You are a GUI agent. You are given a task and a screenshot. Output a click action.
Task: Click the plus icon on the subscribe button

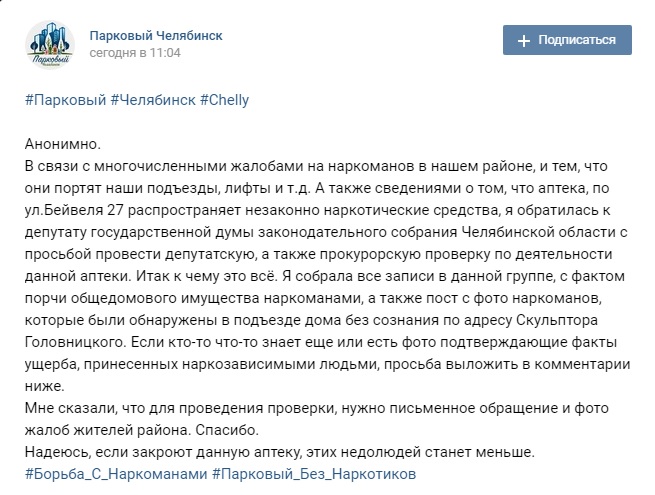tap(523, 41)
